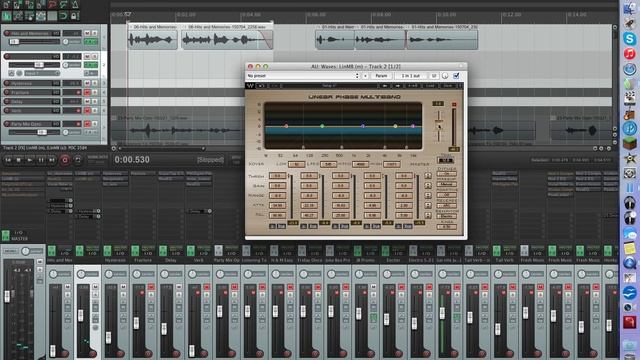The height and width of the screenshot is (360, 640).
Task: Click the Low crossover frequency field
Action: click(x=297, y=164)
